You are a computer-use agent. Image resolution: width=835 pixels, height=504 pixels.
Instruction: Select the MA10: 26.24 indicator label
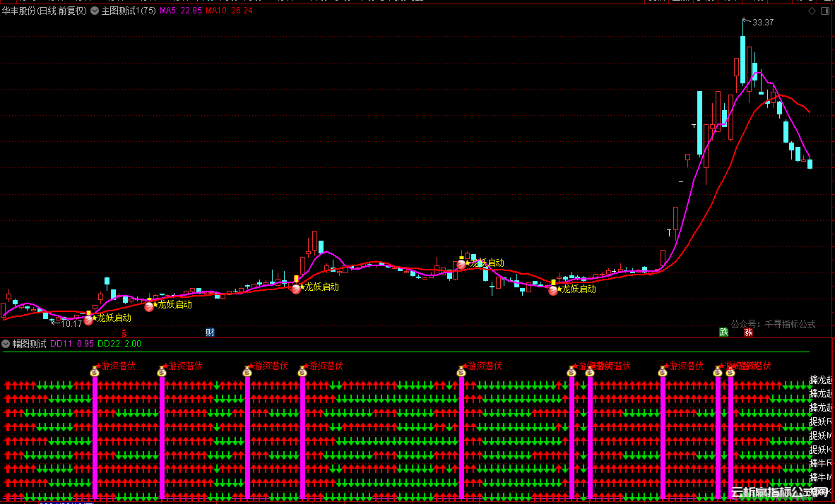229,11
